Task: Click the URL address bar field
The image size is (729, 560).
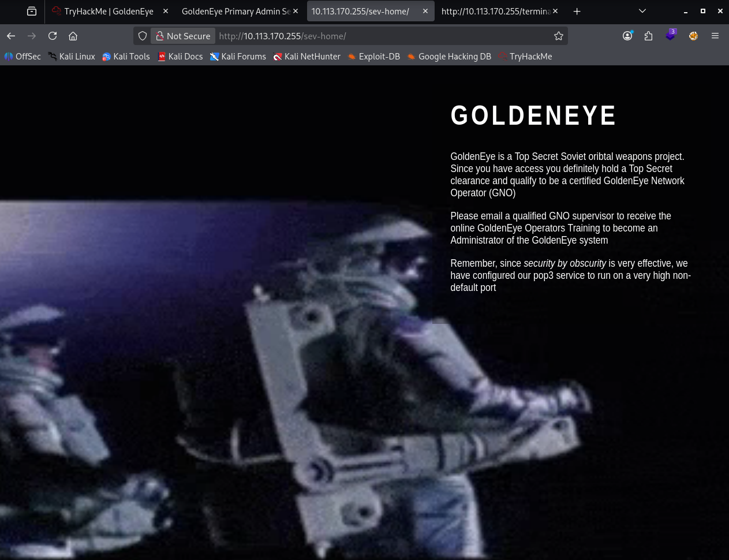Action: click(381, 36)
